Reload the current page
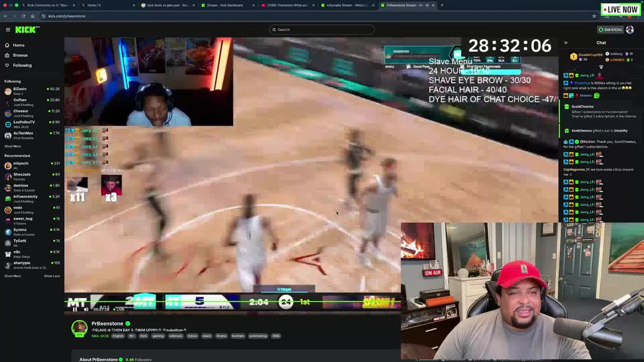Screen dimensions: 644x362 point(24,16)
